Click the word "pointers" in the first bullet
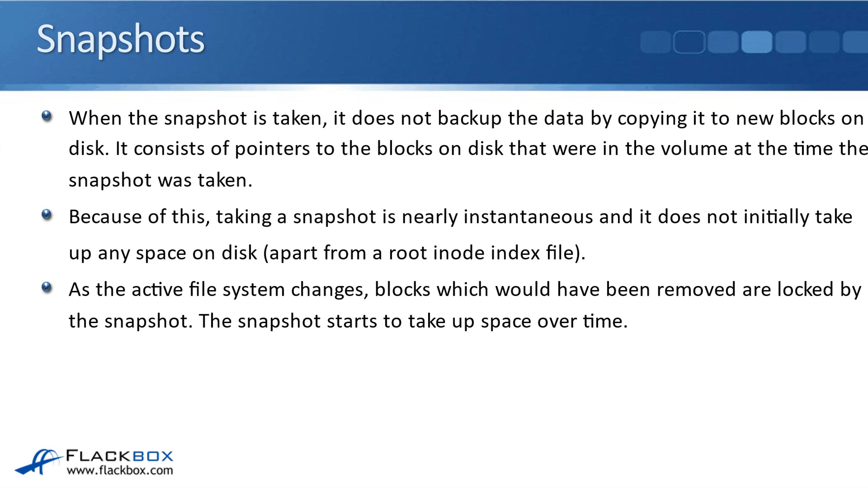Image resolution: width=868 pixels, height=488 pixels. 272,149
